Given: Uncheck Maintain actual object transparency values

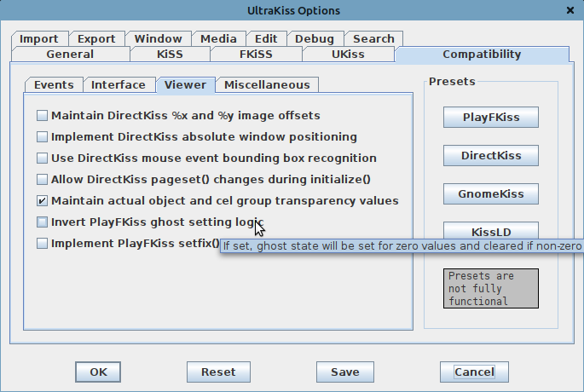Looking at the screenshot, I should pos(43,201).
